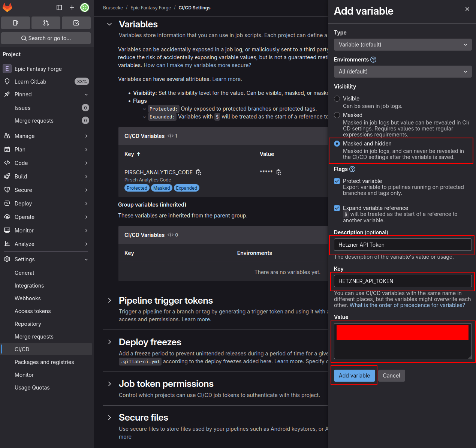Expand the Plan sidebar section
This screenshot has height=448, width=476.
tap(46, 150)
